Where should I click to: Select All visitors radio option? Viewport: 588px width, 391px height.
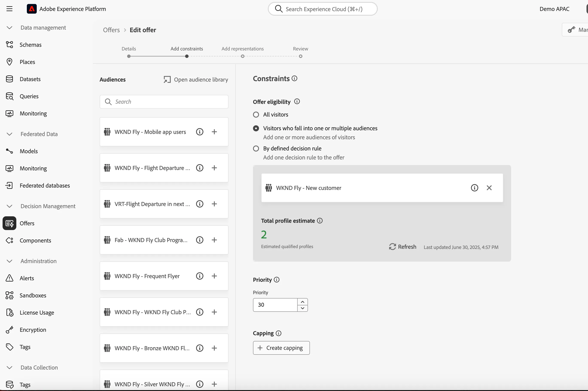click(x=256, y=115)
